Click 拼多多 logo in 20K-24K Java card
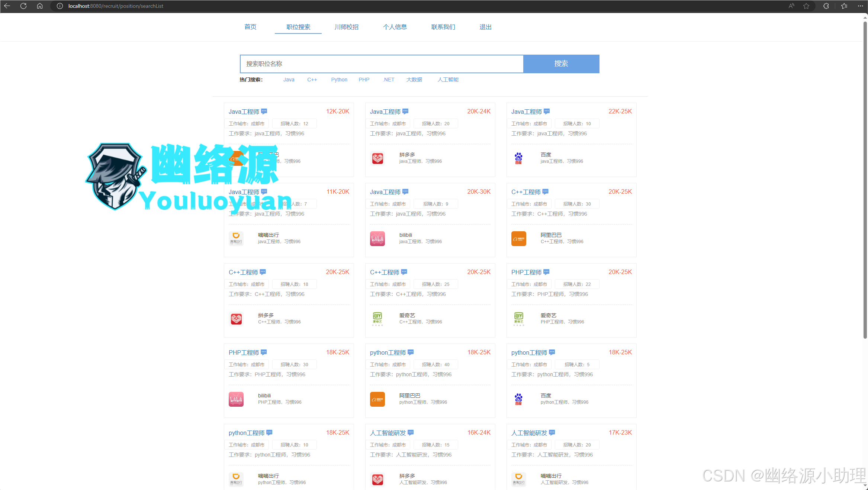 point(377,158)
